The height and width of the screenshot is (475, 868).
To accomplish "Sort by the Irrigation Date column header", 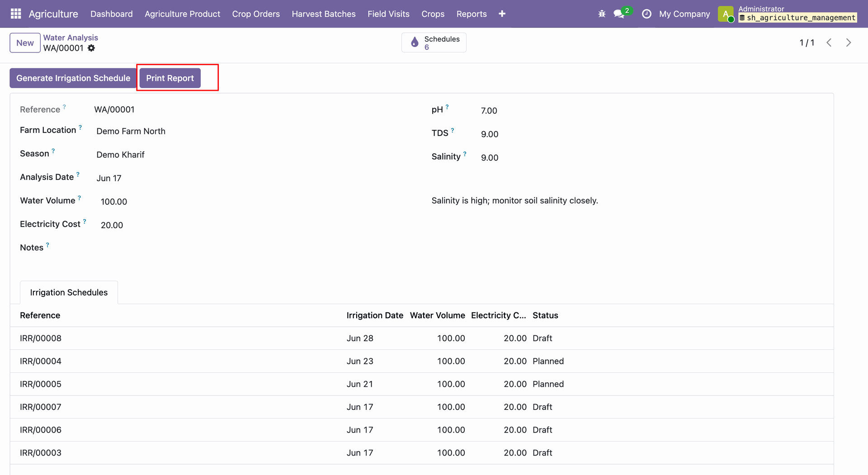I will [375, 315].
